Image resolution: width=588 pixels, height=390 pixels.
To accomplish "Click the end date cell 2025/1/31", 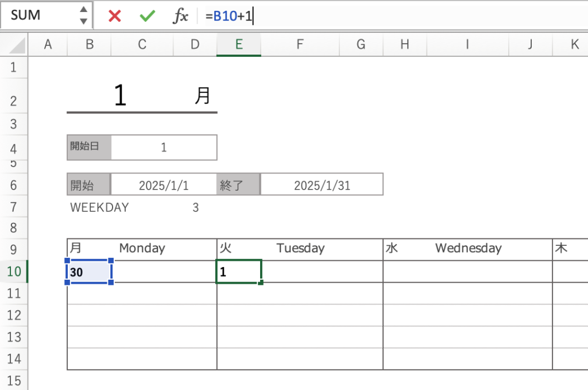I will [322, 185].
